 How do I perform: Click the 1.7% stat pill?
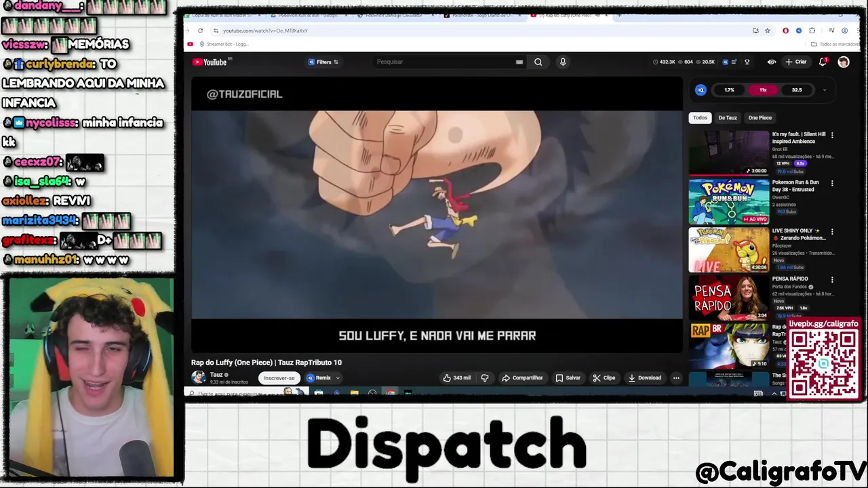tap(729, 90)
